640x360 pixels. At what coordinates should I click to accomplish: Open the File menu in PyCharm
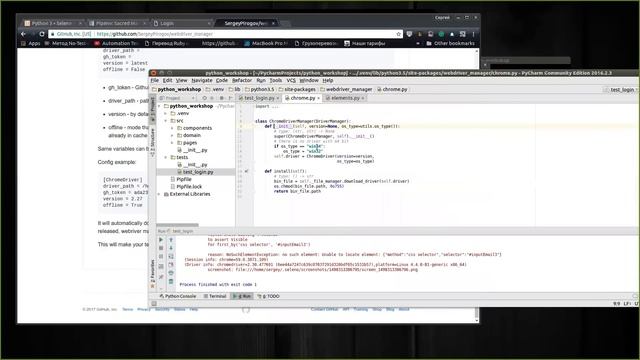pos(155,80)
